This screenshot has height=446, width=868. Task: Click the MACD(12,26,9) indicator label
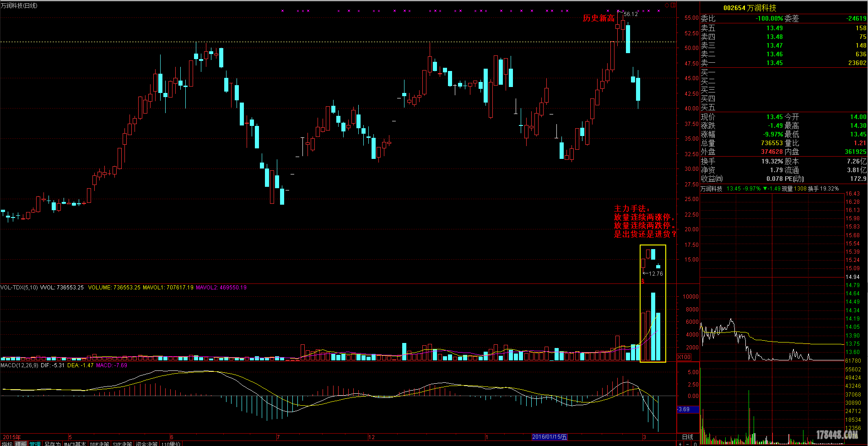coord(19,365)
